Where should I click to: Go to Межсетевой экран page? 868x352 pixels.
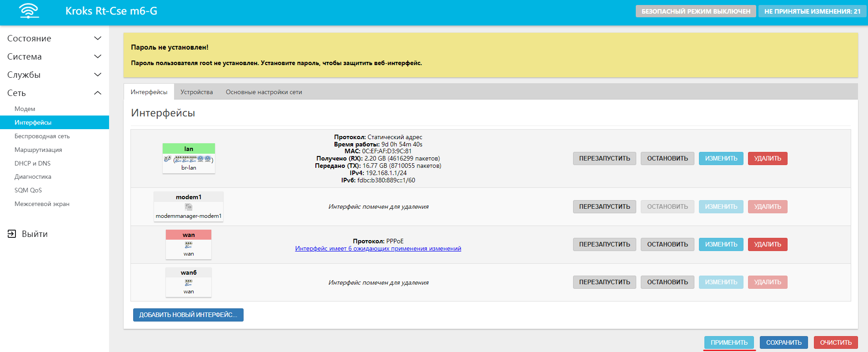(x=42, y=204)
